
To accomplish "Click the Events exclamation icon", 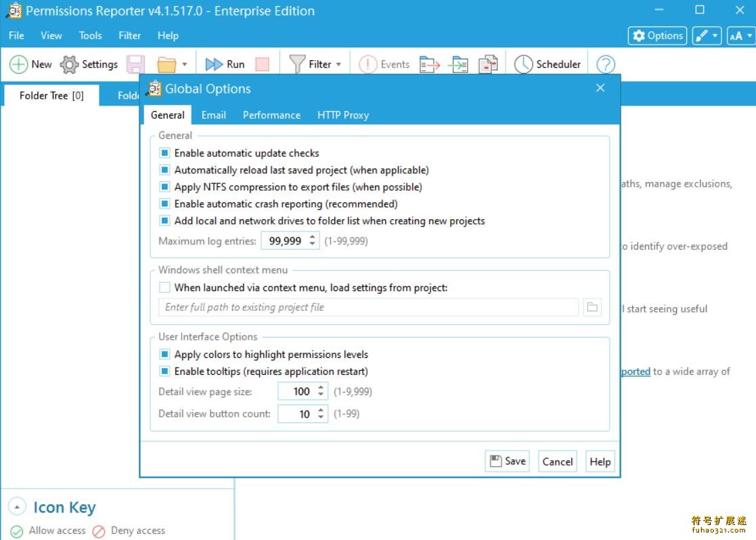I will click(368, 64).
